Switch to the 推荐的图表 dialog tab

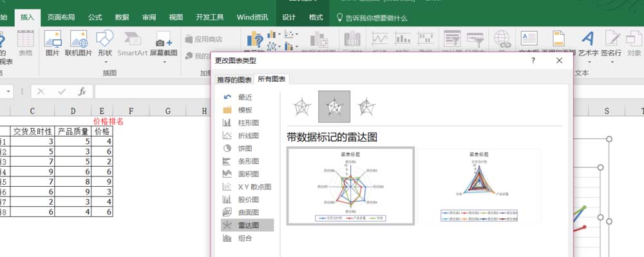click(x=234, y=80)
